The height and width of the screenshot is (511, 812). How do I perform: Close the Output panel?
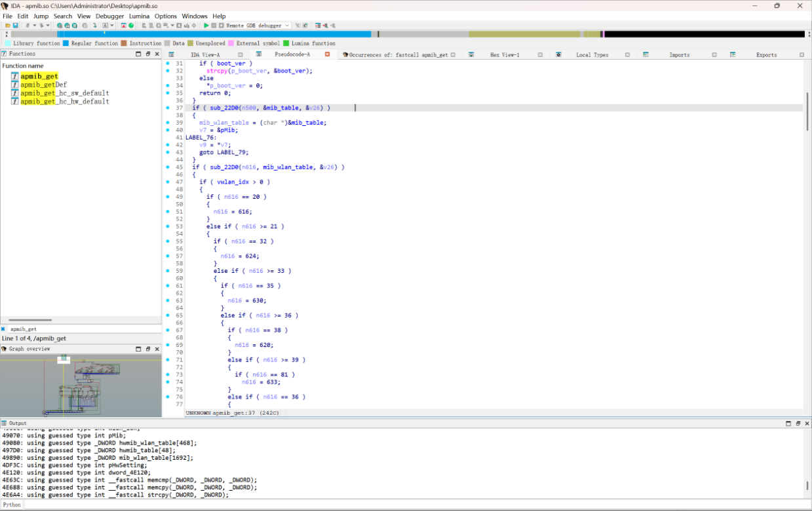[806, 424]
